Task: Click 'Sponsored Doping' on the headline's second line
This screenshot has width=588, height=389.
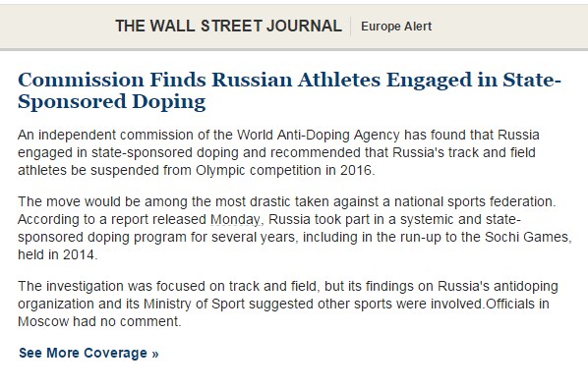Action: coord(112,102)
